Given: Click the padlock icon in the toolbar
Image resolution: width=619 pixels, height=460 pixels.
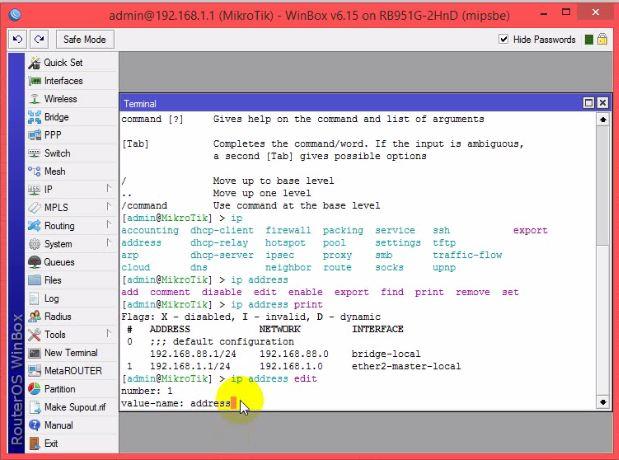Looking at the screenshot, I should (x=602, y=39).
